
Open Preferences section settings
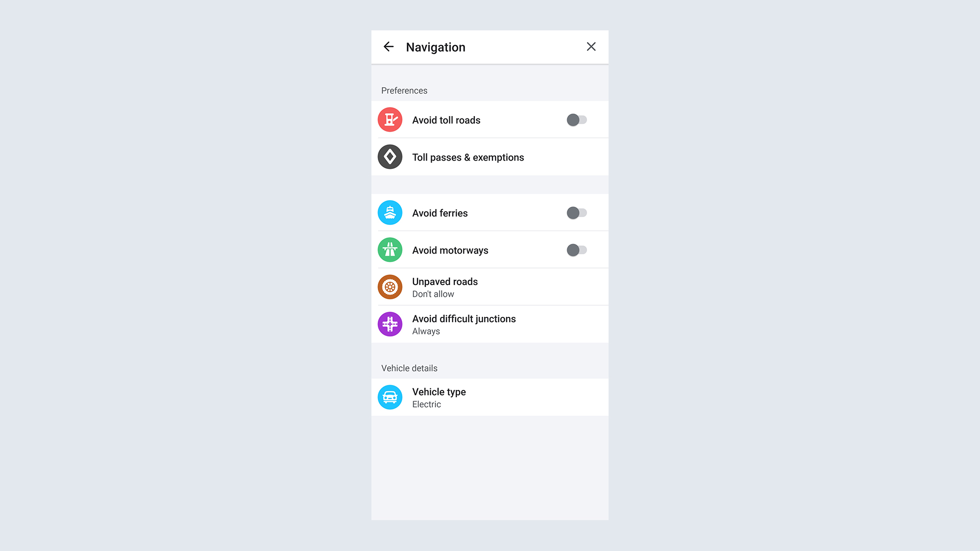click(x=404, y=90)
